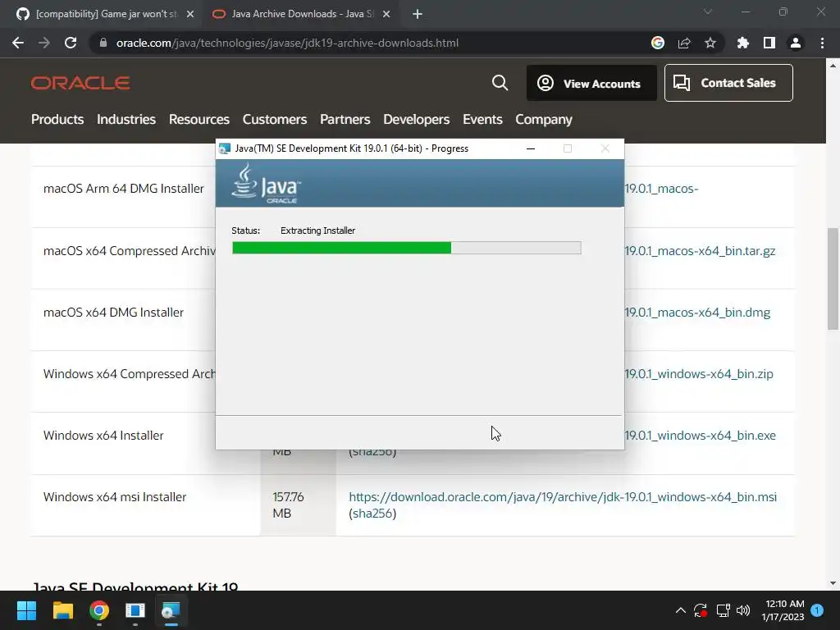The width and height of the screenshot is (840, 630).
Task: Switch to the GitHub compatibility tab
Action: tap(104, 14)
